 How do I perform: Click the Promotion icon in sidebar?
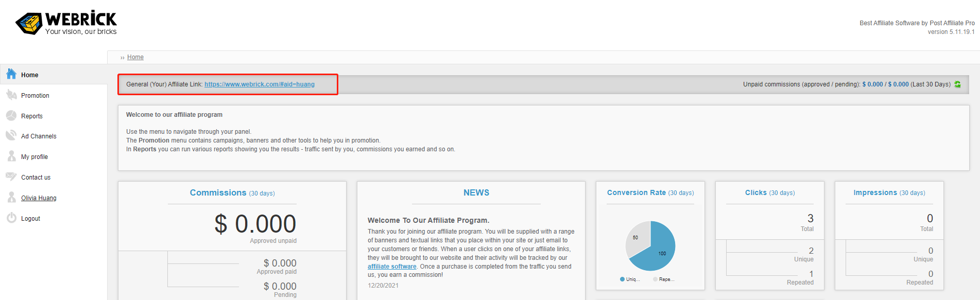pyautogui.click(x=11, y=95)
